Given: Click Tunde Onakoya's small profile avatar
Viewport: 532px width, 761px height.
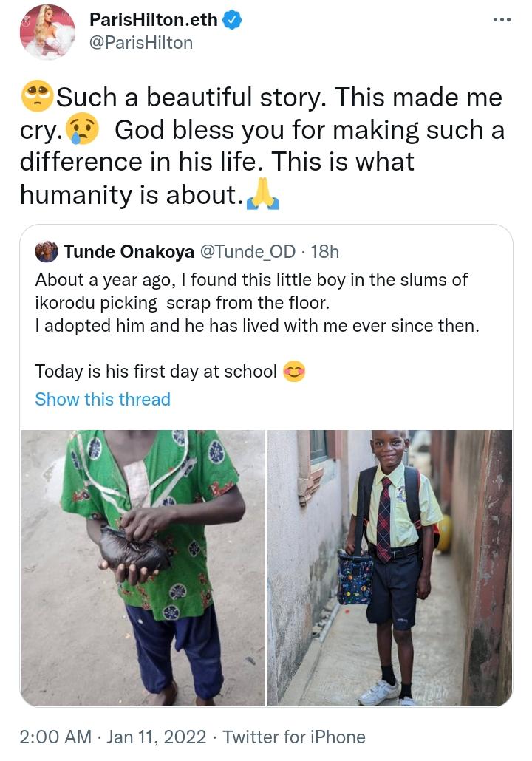Looking at the screenshot, I should (47, 251).
